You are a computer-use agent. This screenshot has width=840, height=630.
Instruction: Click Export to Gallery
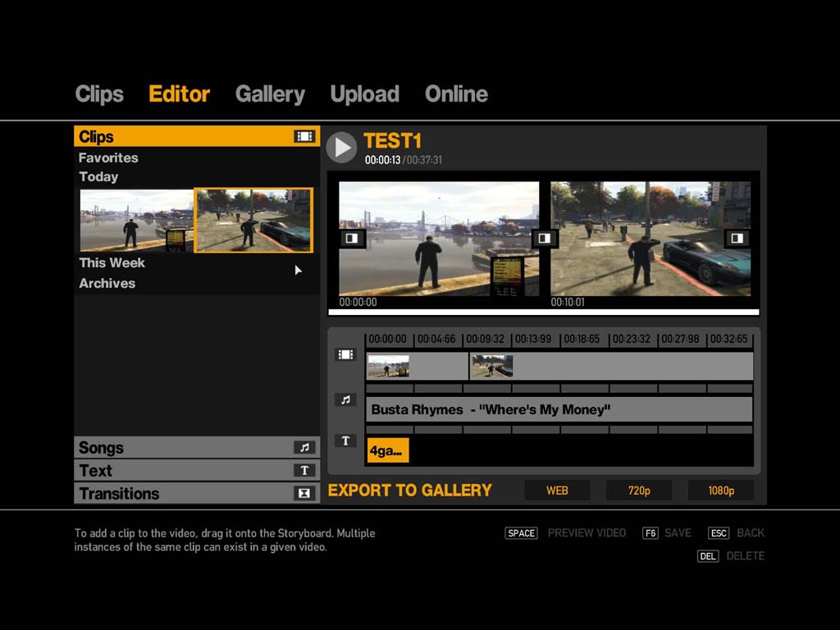click(x=409, y=491)
